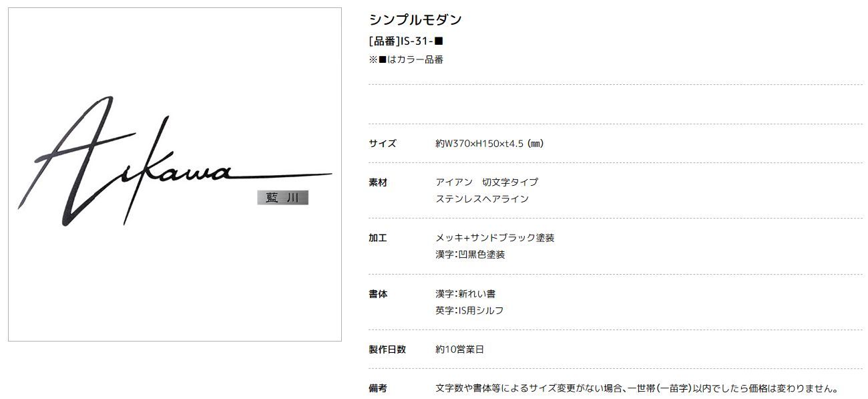Image resolution: width=868 pixels, height=399 pixels.
Task: Click the Aikawa nameplate product image
Action: 175,174
